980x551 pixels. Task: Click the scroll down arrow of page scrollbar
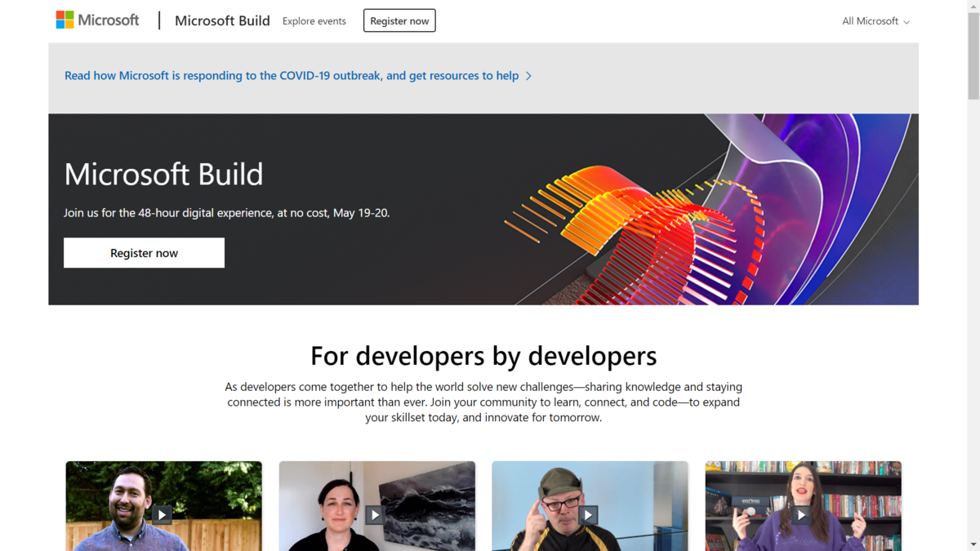(x=973, y=544)
